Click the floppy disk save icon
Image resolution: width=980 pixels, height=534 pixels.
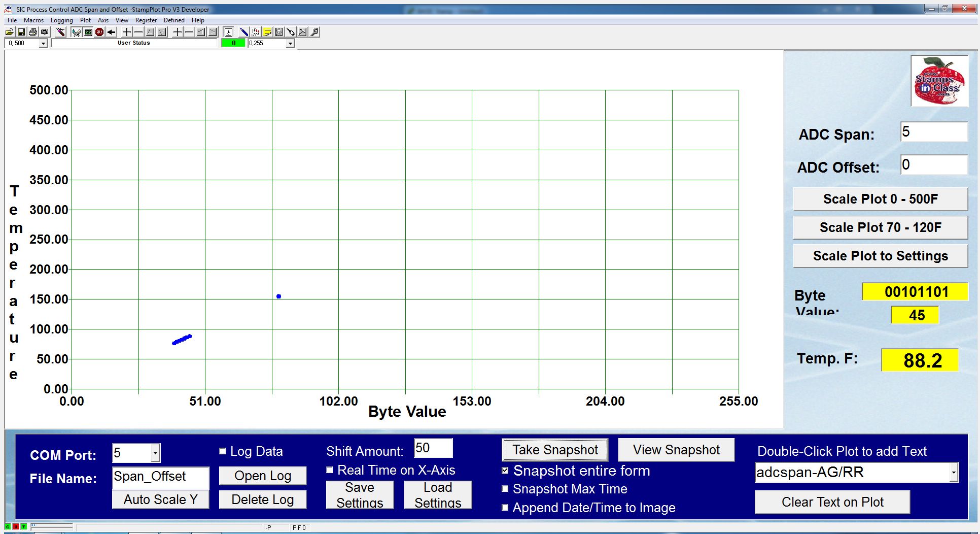(21, 32)
